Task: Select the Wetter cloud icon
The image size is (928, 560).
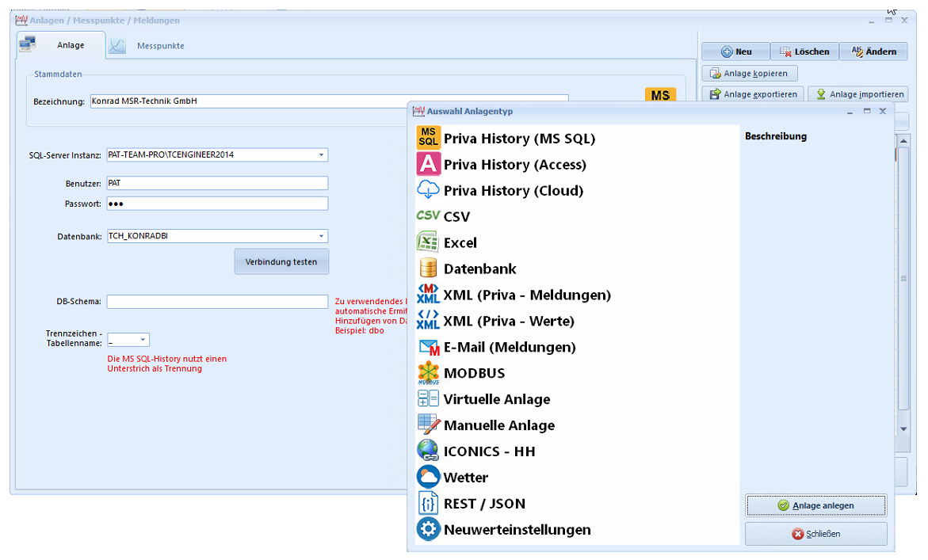Action: pyautogui.click(x=428, y=477)
